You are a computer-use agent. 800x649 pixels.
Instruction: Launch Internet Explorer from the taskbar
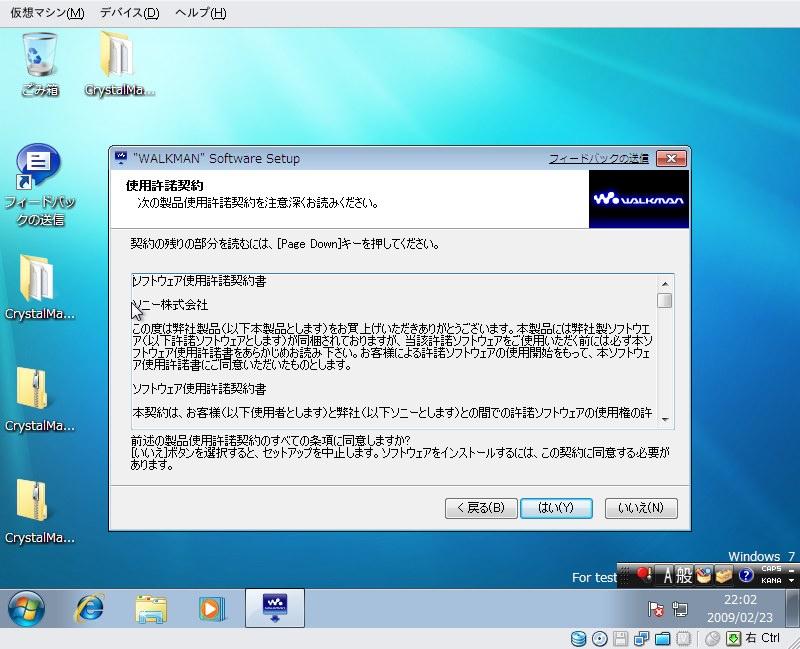[89, 608]
